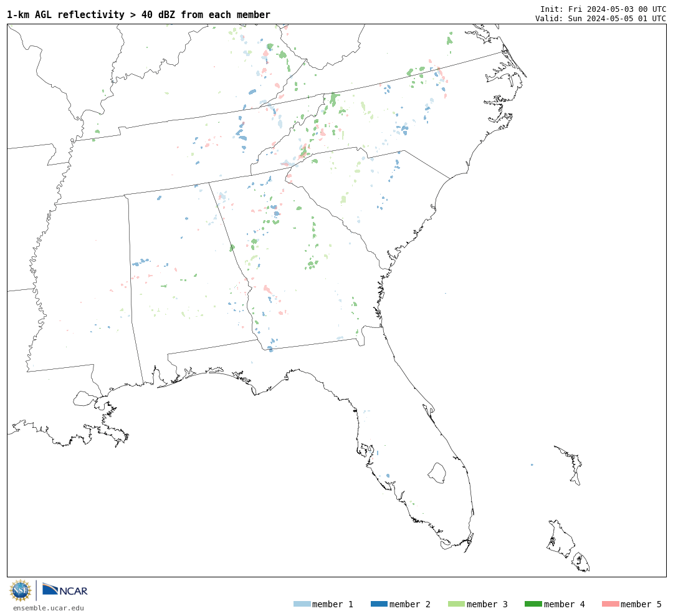Screen dimensions: 673x616
Task: Click the member 1 light blue swatch
Action: click(x=302, y=604)
